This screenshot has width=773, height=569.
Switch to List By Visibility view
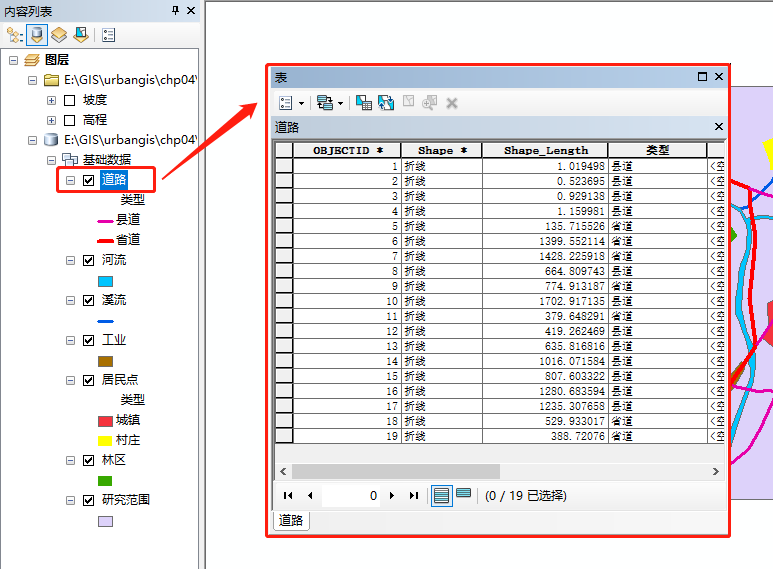(59, 35)
